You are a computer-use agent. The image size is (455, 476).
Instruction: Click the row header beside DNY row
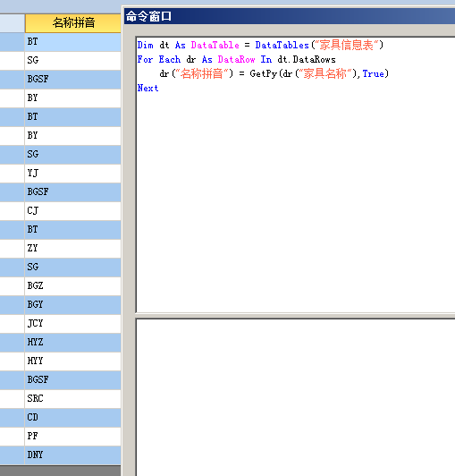[13, 455]
